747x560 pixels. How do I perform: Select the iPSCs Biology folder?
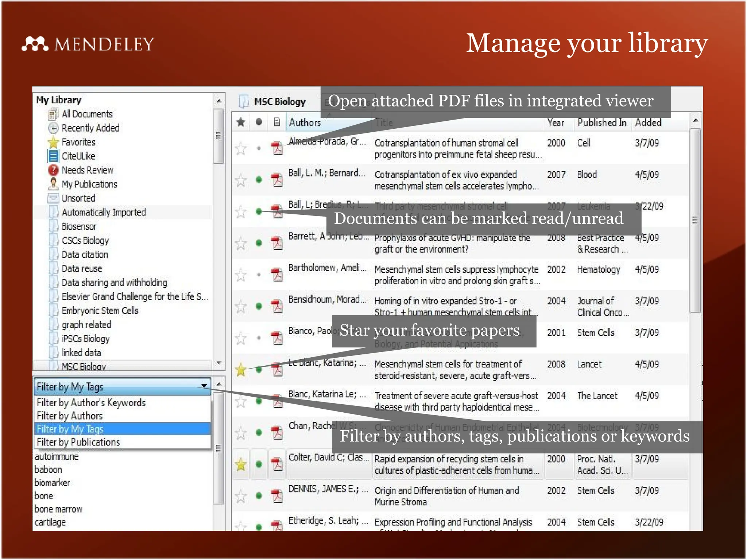click(85, 339)
